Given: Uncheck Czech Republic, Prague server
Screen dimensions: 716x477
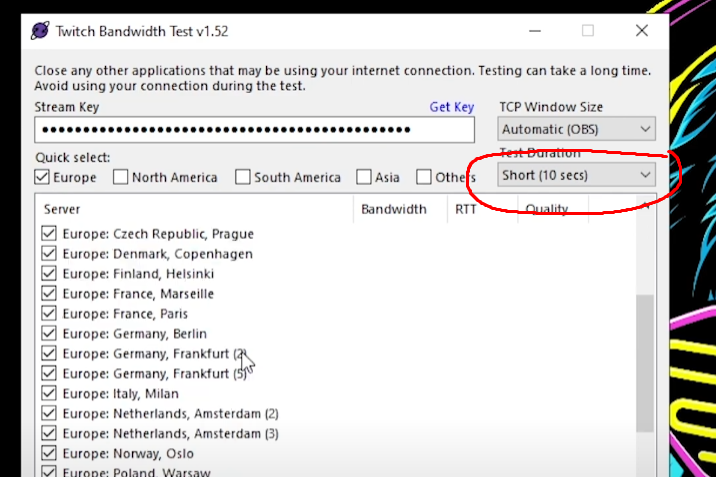Looking at the screenshot, I should click(49, 233).
